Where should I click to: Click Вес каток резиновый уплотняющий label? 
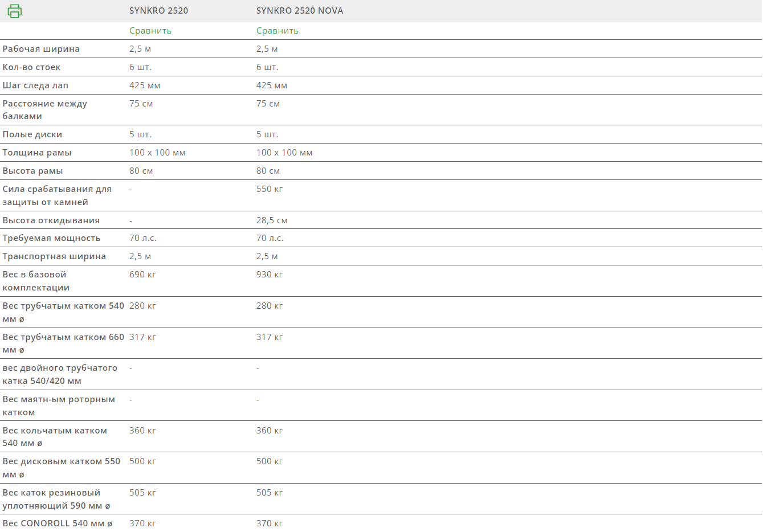56,499
